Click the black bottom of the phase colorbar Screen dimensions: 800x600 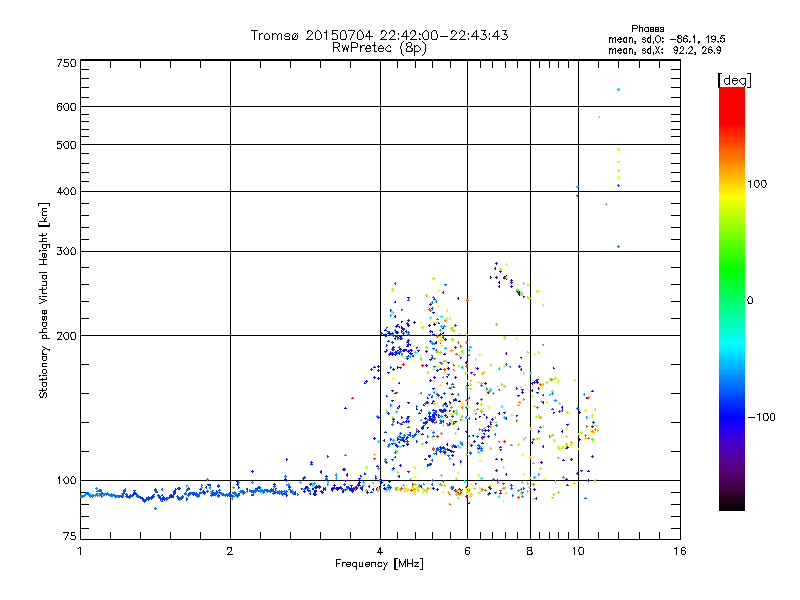point(732,504)
